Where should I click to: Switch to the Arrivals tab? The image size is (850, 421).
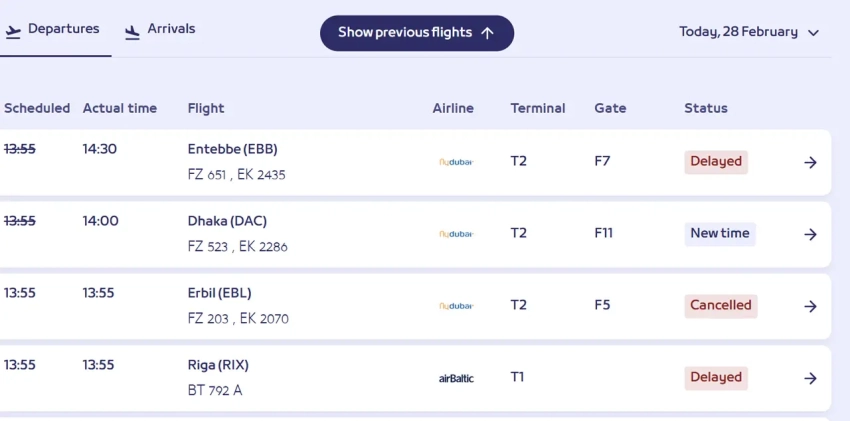(160, 30)
